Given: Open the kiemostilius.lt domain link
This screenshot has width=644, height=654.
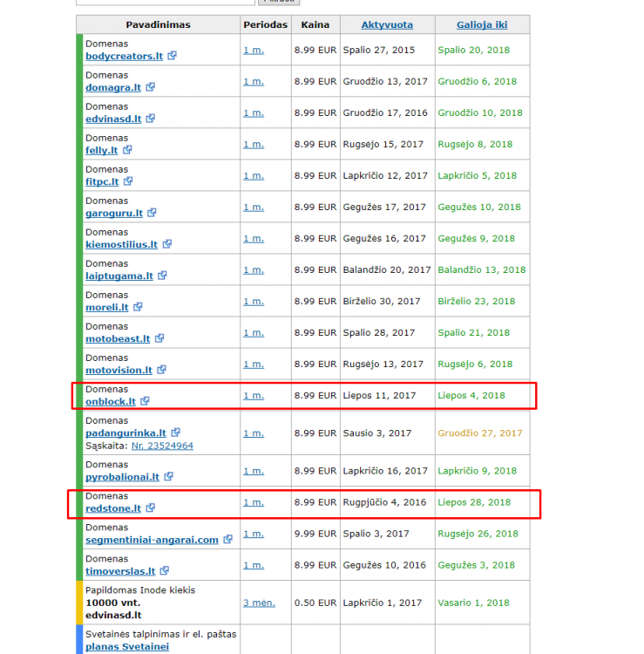Looking at the screenshot, I should pyautogui.click(x=122, y=244).
